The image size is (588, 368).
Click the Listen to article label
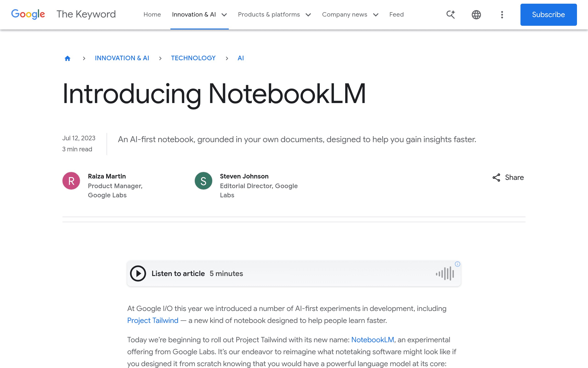(178, 273)
